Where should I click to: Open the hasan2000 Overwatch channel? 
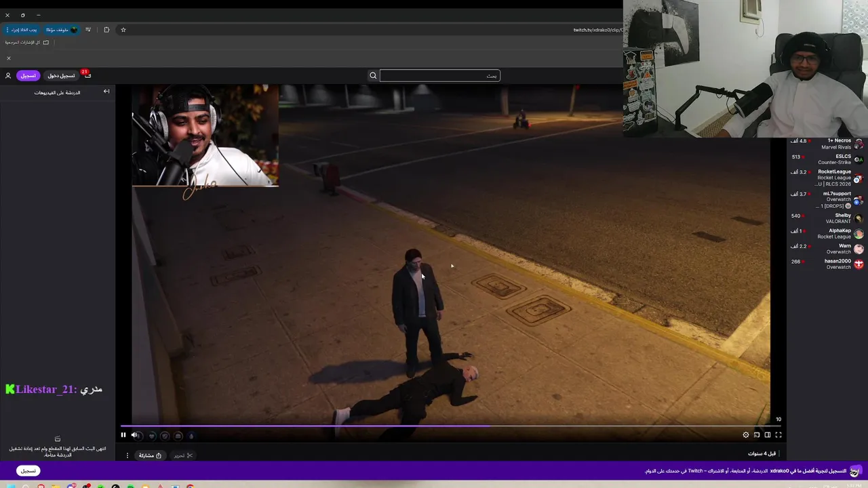pyautogui.click(x=827, y=264)
